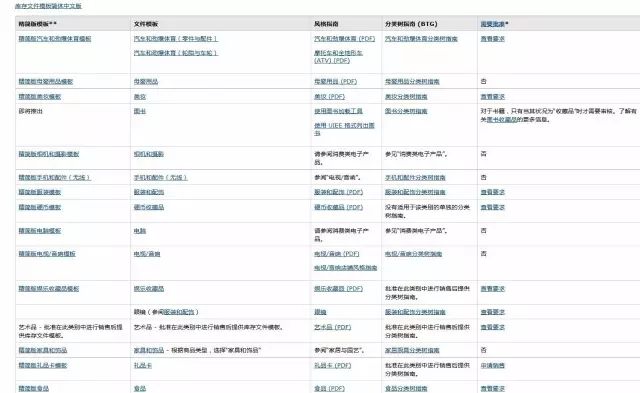This screenshot has width=640, height=393.
Task: Open the 艺术品 (PDF) style guide link
Action: point(332,327)
